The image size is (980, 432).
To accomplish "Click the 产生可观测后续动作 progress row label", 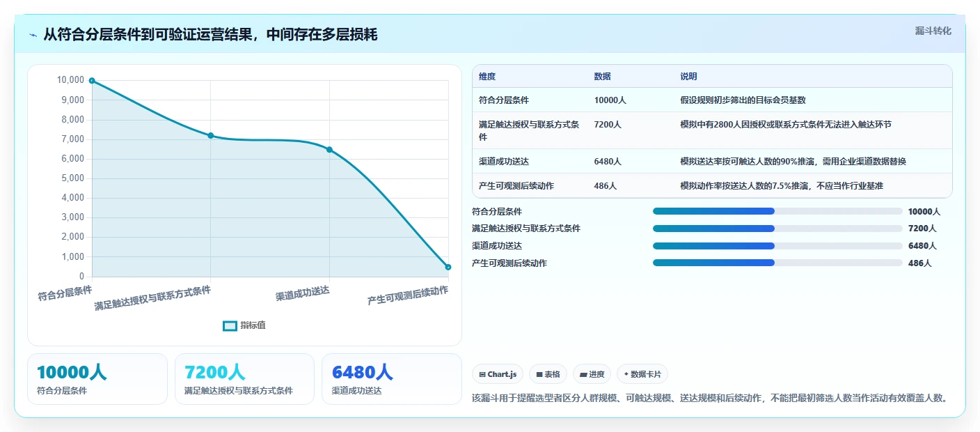I will (x=509, y=263).
